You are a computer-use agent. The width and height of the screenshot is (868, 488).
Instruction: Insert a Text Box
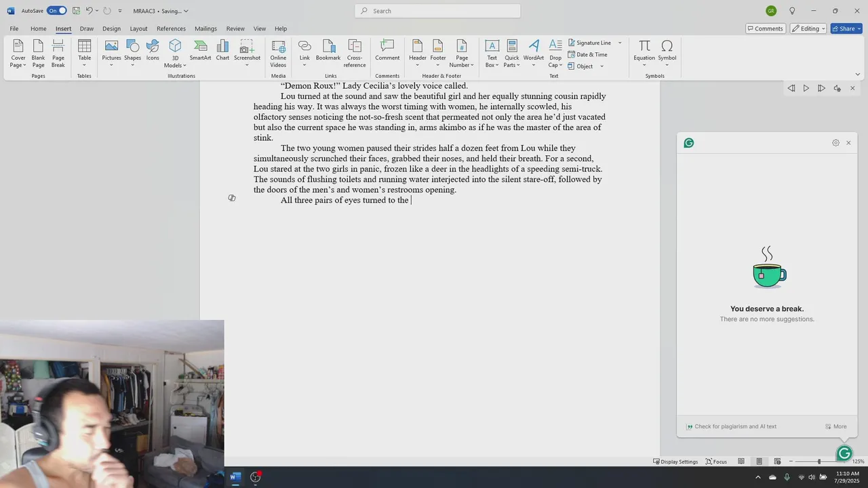492,54
